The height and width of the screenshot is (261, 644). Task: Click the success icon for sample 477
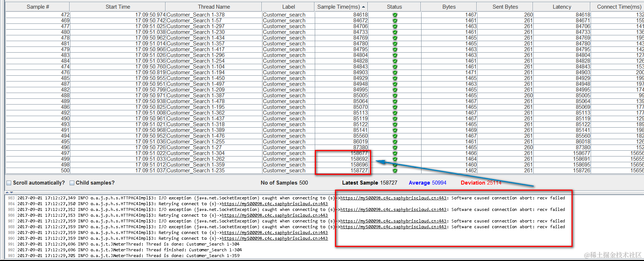(x=395, y=27)
